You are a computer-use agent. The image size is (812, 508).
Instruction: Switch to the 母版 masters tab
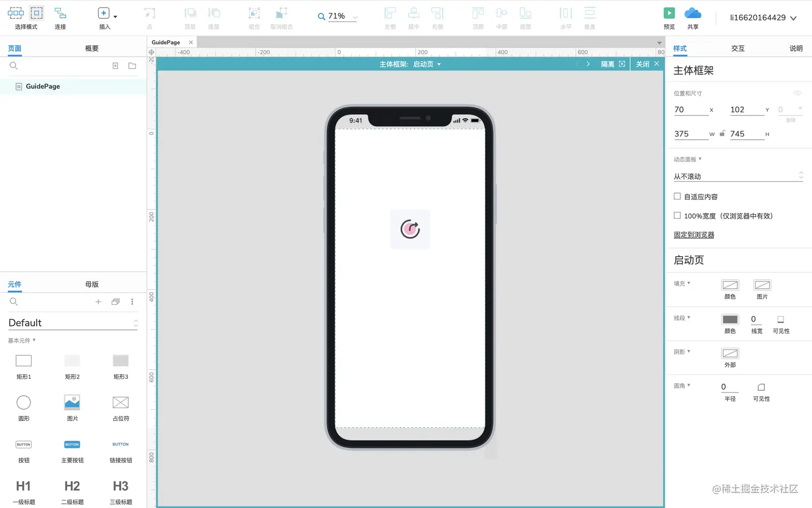(92, 284)
